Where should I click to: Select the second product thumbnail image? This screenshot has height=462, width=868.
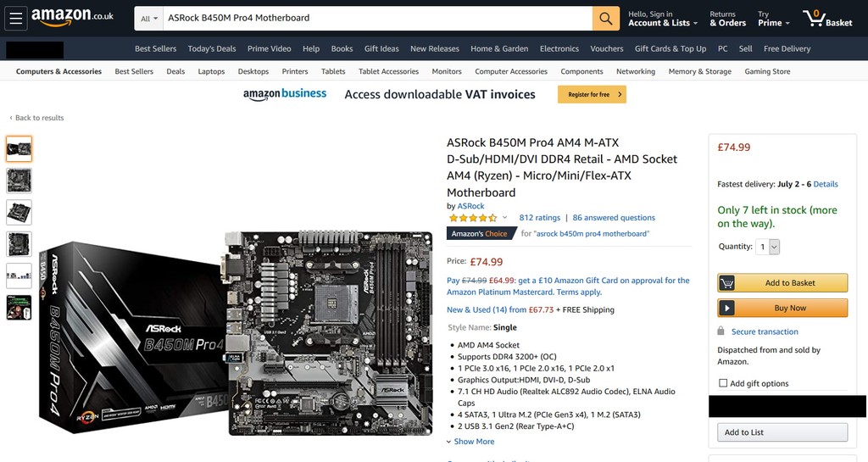point(19,181)
